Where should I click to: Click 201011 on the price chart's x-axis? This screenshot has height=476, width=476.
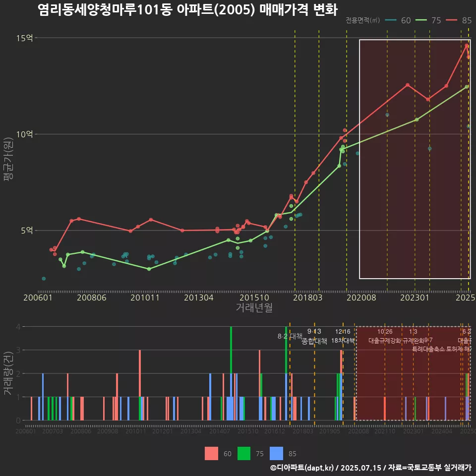145,297
